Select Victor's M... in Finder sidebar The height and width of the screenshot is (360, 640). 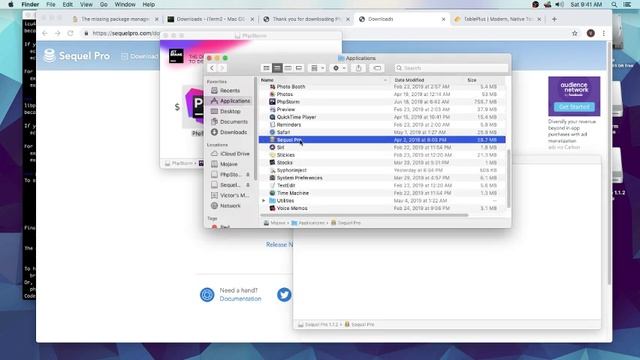[230, 196]
